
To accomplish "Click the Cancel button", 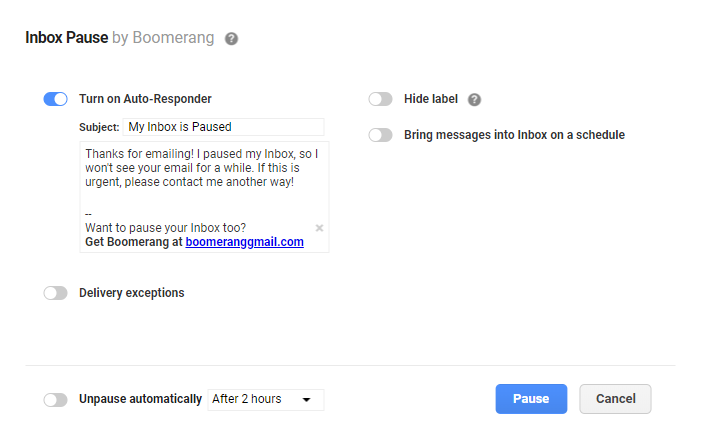I will [615, 399].
